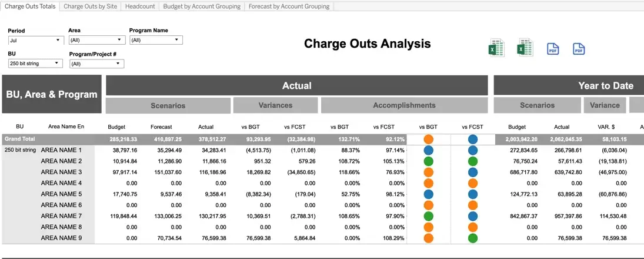Click the first PDF export icon
The image size is (644, 259).
click(x=553, y=48)
